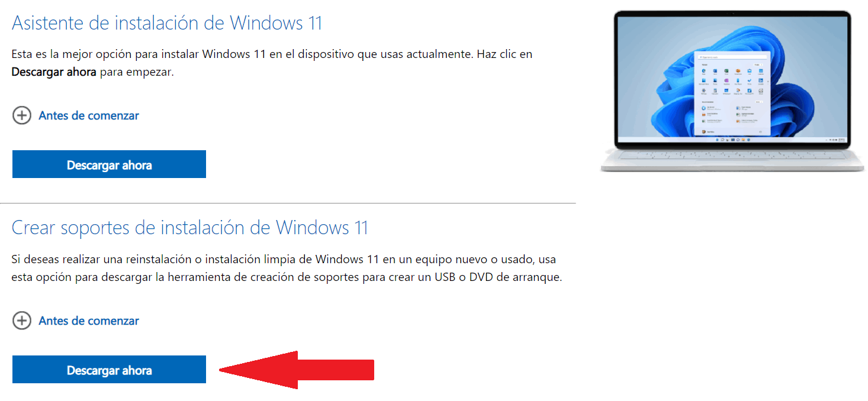Click Descargar ahora under Asistente de instalación
Image resolution: width=868 pixels, height=401 pixels.
point(109,164)
